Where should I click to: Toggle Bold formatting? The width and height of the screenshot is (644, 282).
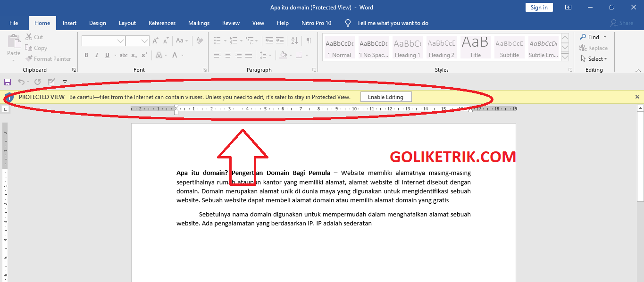pyautogui.click(x=86, y=55)
